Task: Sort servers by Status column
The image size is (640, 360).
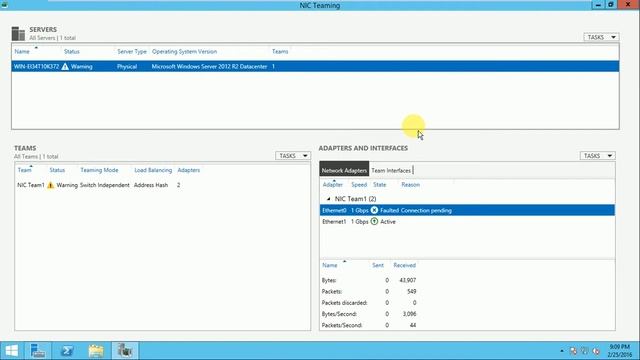Action: pyautogui.click(x=72, y=51)
